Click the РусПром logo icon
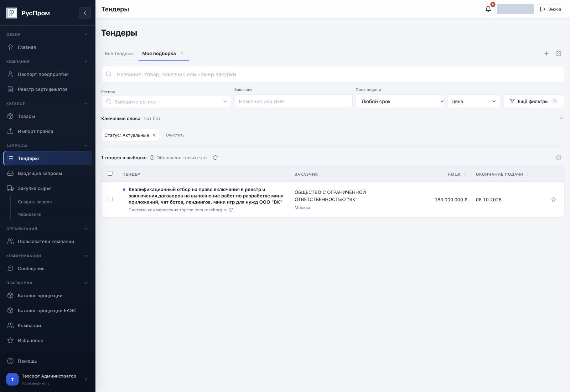The width and height of the screenshot is (570, 392). 12,13
